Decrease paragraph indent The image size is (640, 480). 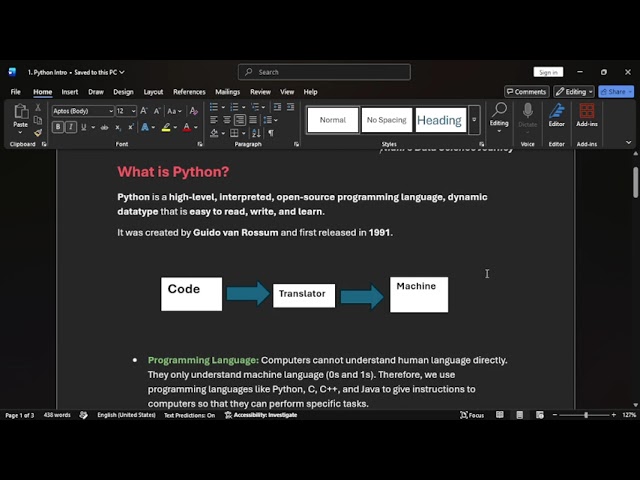point(277,107)
